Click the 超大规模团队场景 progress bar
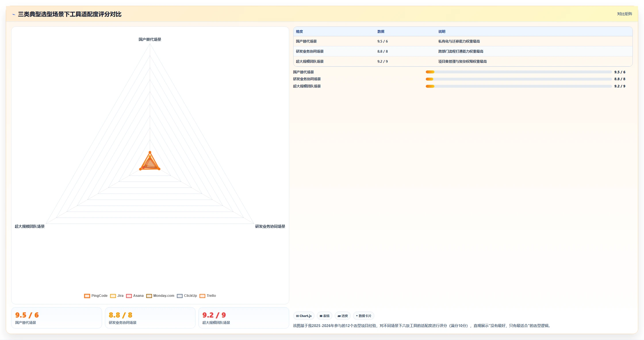Image resolution: width=644 pixels, height=340 pixels. 519,86
